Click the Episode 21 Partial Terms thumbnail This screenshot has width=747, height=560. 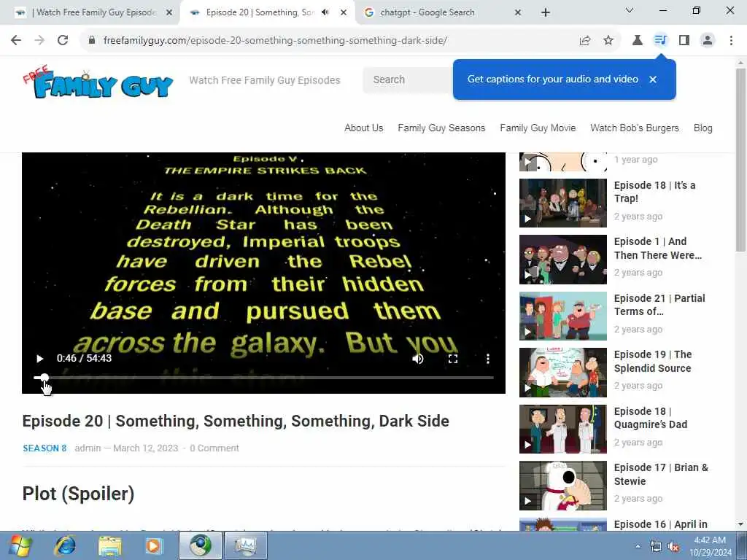coord(563,316)
